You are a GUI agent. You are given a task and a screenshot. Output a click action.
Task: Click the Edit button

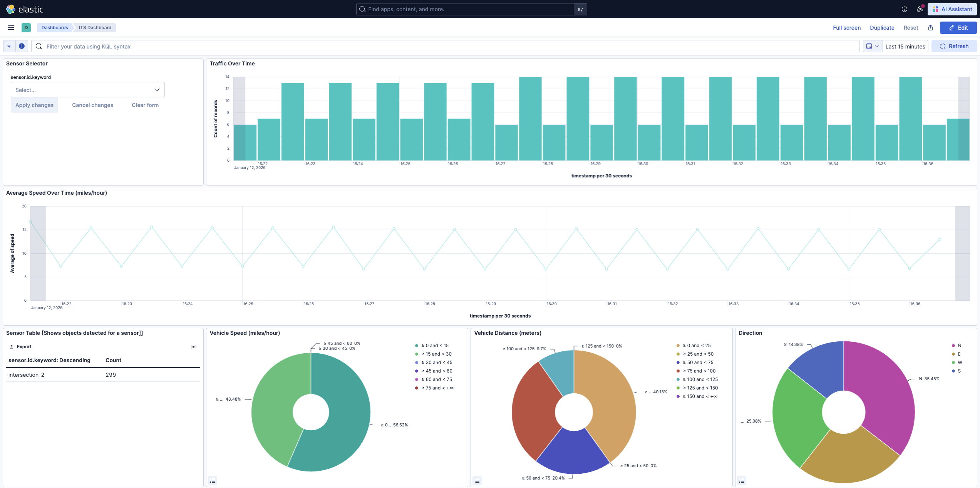pos(958,27)
